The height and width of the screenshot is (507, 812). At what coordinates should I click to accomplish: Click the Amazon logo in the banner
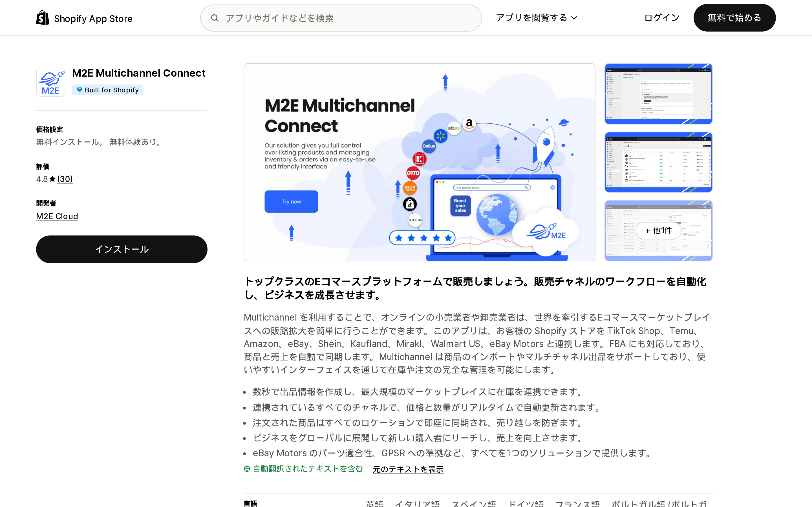click(469, 123)
